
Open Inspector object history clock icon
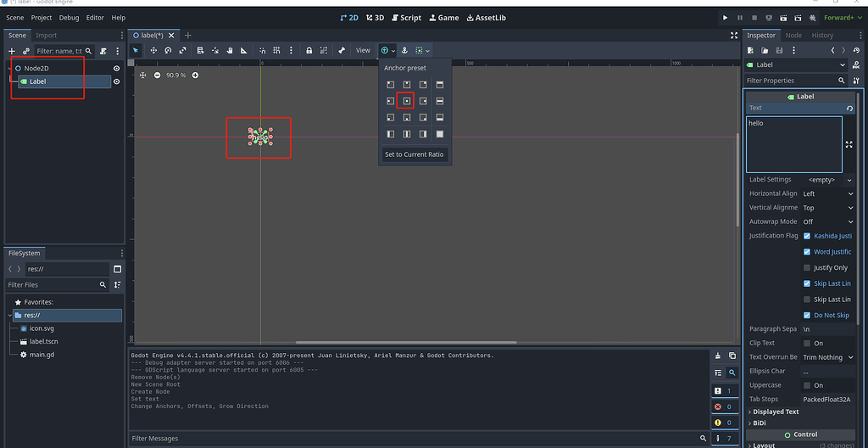tap(856, 50)
